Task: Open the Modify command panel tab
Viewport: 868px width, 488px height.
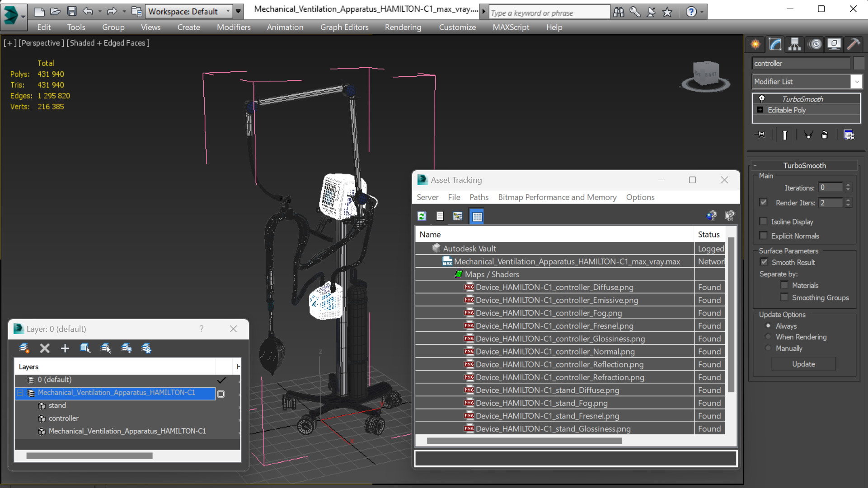Action: pos(775,44)
